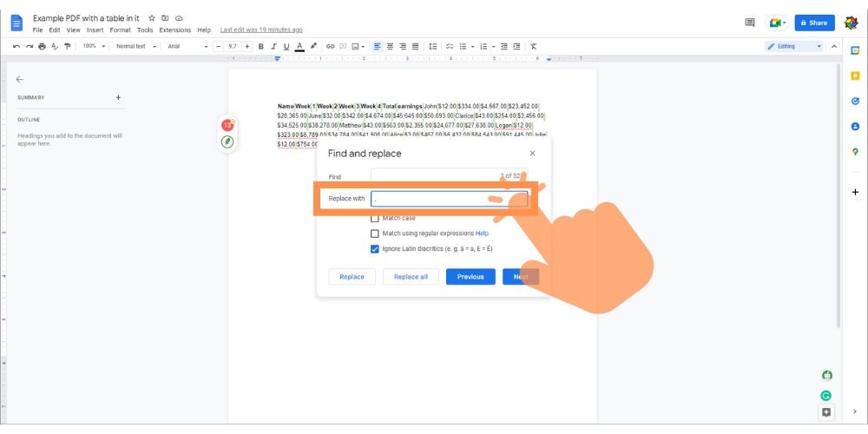Add a summary with plus icon
Image resolution: width=868 pixels, height=434 pixels.
[118, 97]
